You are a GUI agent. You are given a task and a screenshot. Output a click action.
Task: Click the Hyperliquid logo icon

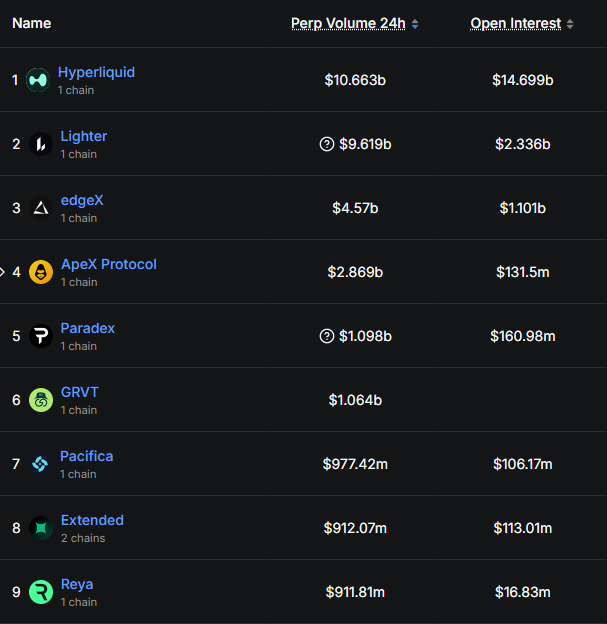38,80
